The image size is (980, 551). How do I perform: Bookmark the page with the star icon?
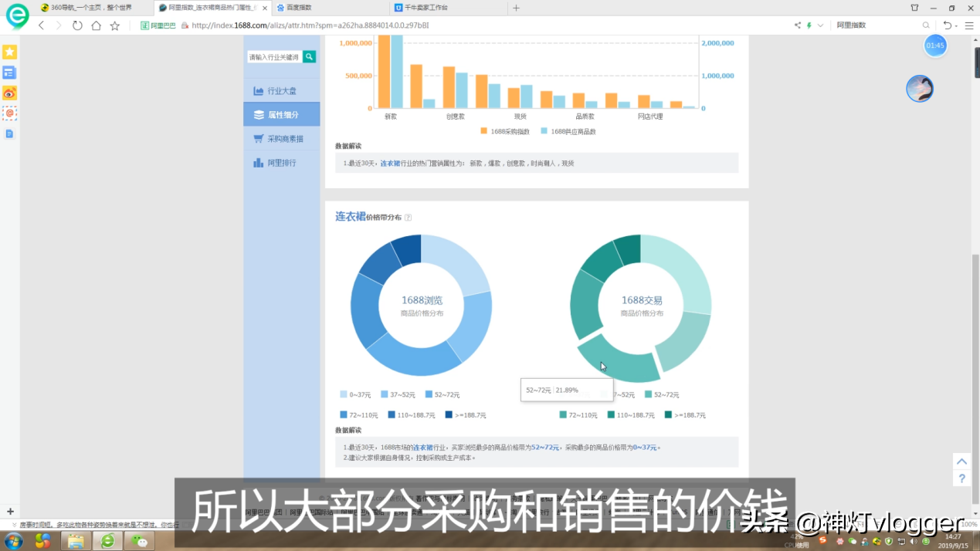[115, 25]
